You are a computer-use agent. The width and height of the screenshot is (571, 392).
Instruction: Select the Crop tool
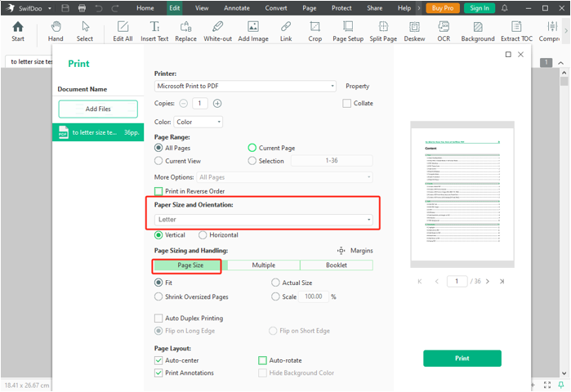[315, 31]
